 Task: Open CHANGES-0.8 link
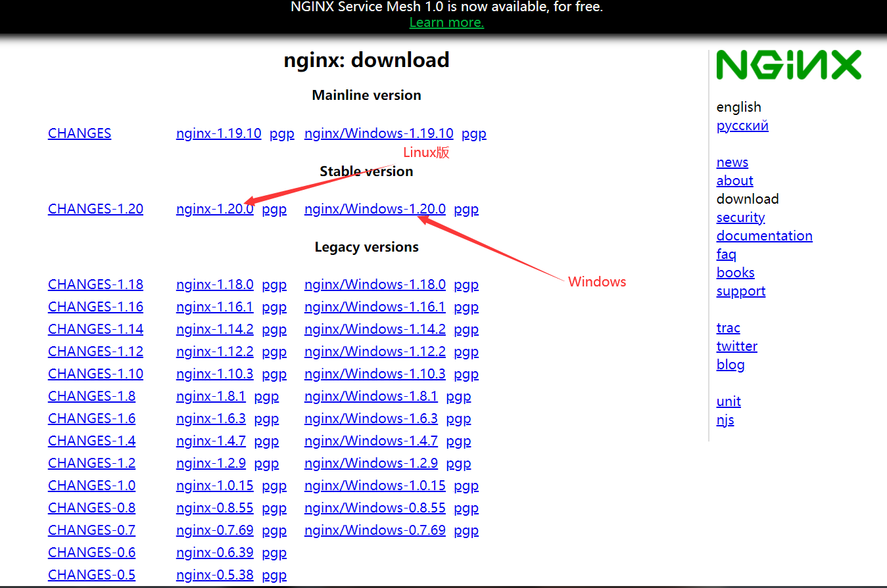pyautogui.click(x=91, y=508)
